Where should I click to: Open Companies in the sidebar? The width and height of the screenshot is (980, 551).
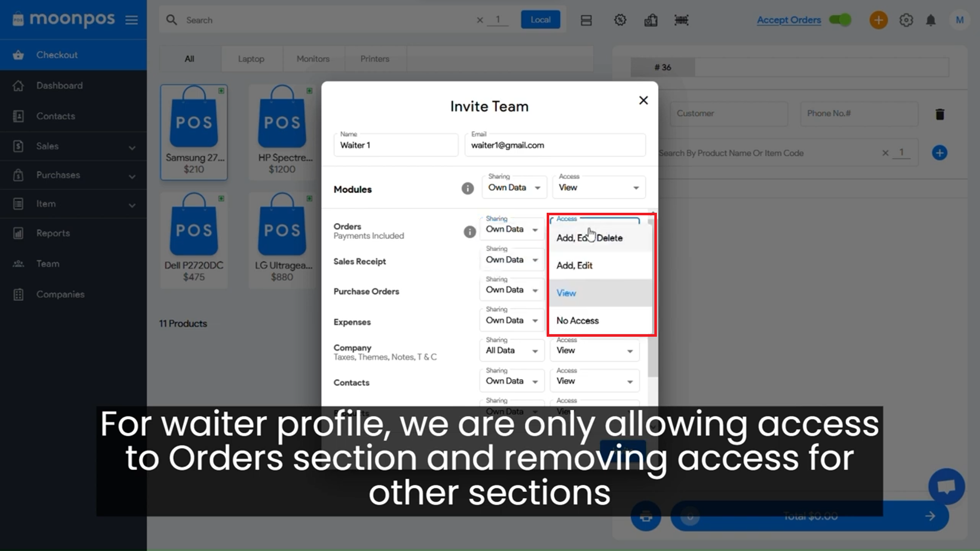(x=73, y=294)
